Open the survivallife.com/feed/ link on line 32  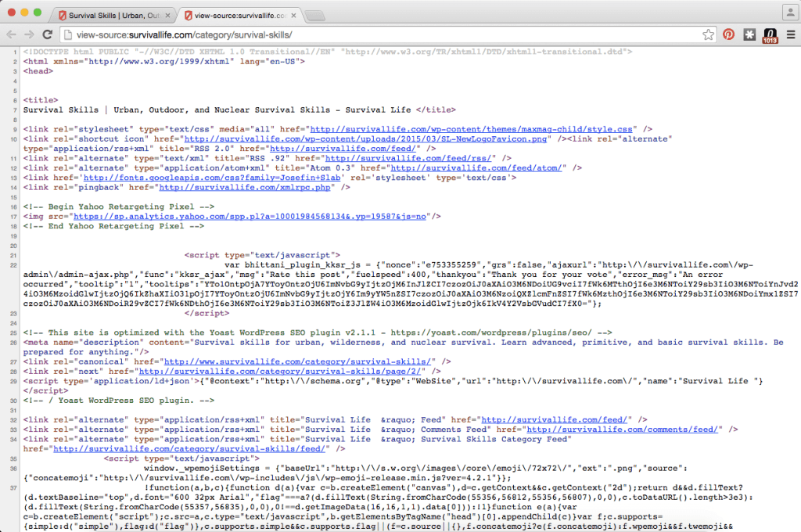[x=555, y=420]
